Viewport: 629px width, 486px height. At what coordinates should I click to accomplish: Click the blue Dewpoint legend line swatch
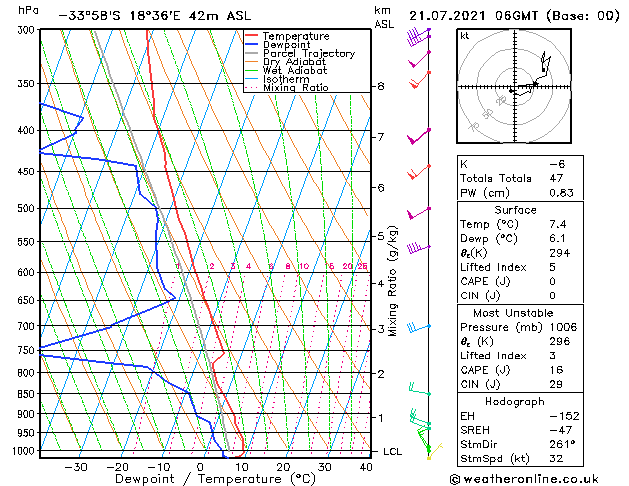252,45
